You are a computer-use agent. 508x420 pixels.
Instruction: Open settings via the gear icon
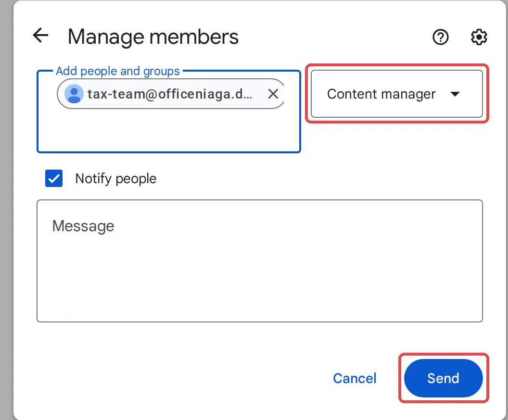479,37
